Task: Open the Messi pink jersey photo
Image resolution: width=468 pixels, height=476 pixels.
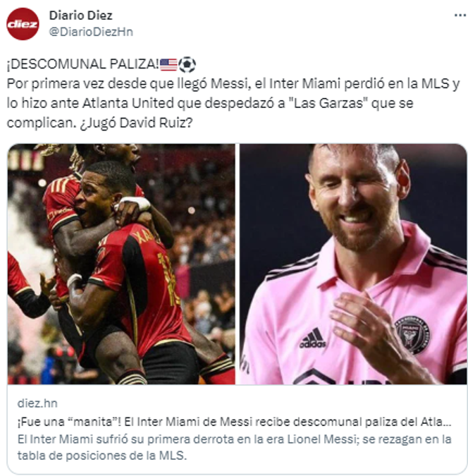Action: click(353, 264)
